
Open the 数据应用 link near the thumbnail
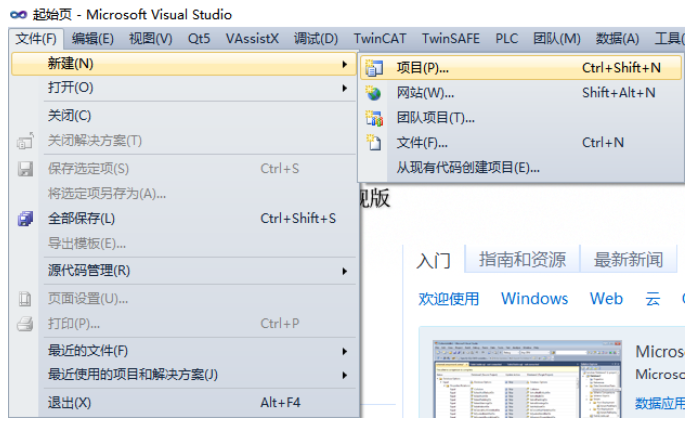point(660,403)
